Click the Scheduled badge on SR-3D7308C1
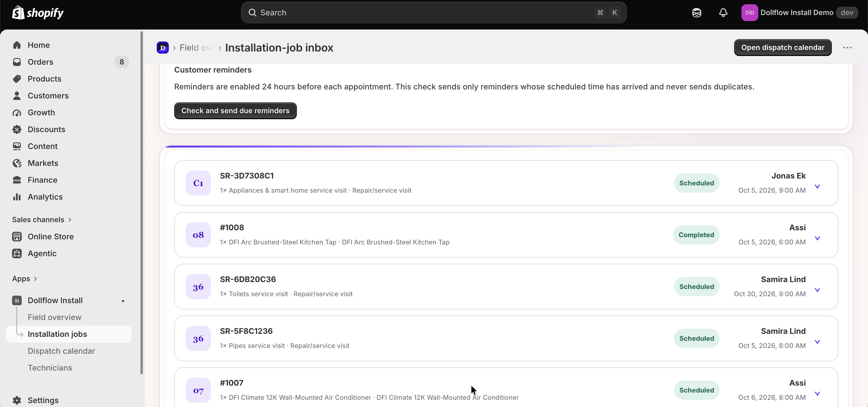868x407 pixels. click(x=697, y=183)
